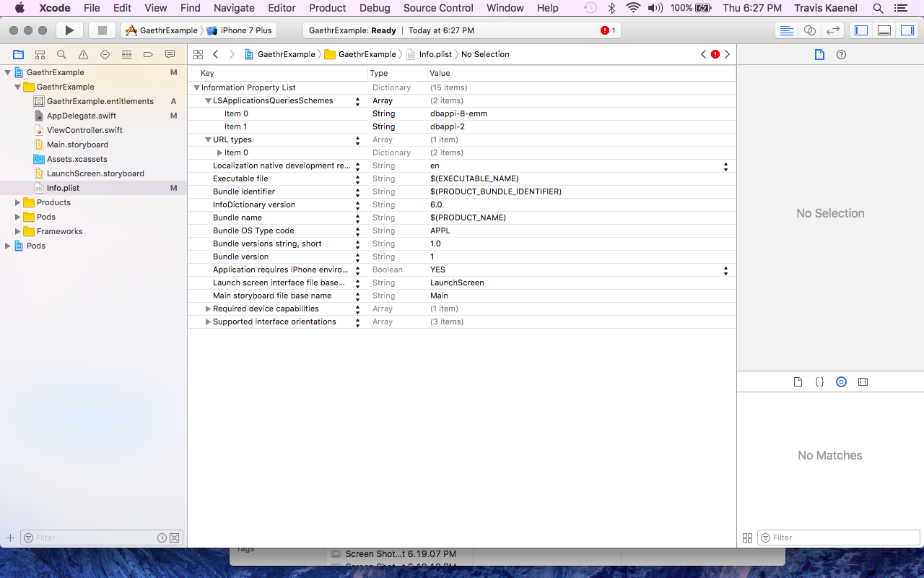The height and width of the screenshot is (578, 924).
Task: Toggle source-control status filter in navigator
Action: (174, 538)
